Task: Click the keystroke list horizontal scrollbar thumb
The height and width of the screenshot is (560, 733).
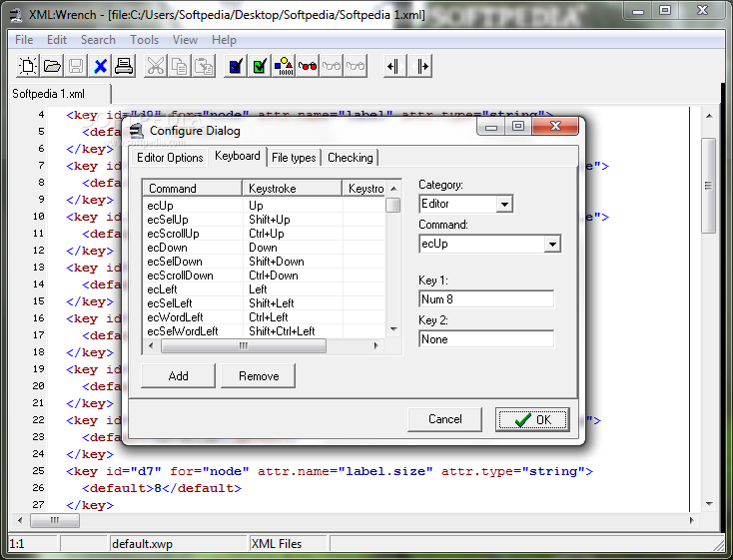Action: [244, 346]
